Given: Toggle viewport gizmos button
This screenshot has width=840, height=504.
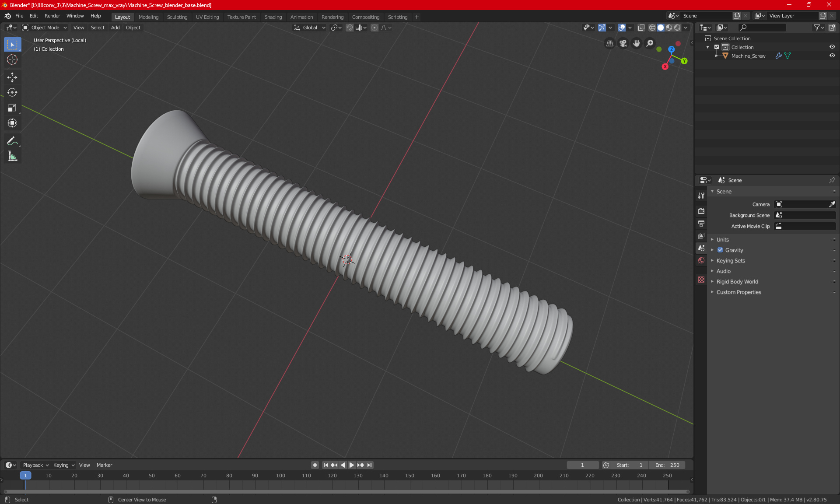Looking at the screenshot, I should coord(602,28).
